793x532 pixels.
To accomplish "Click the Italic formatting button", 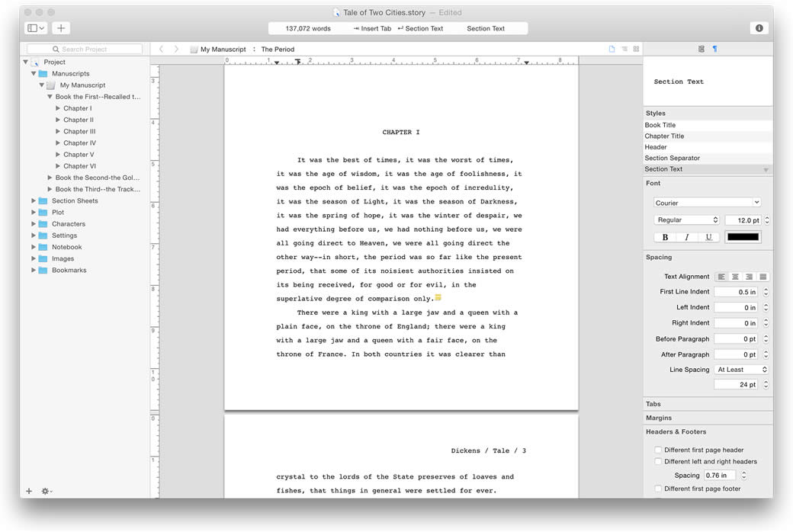I will 687,237.
